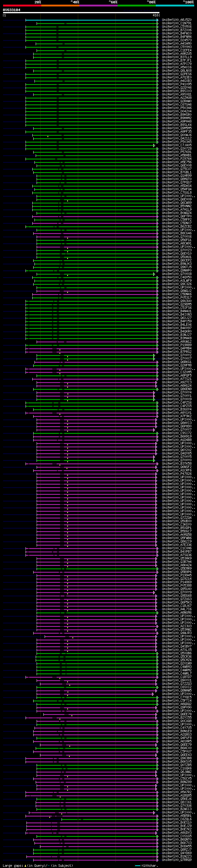Click UniRef100_B2WCC3 label

177,809
